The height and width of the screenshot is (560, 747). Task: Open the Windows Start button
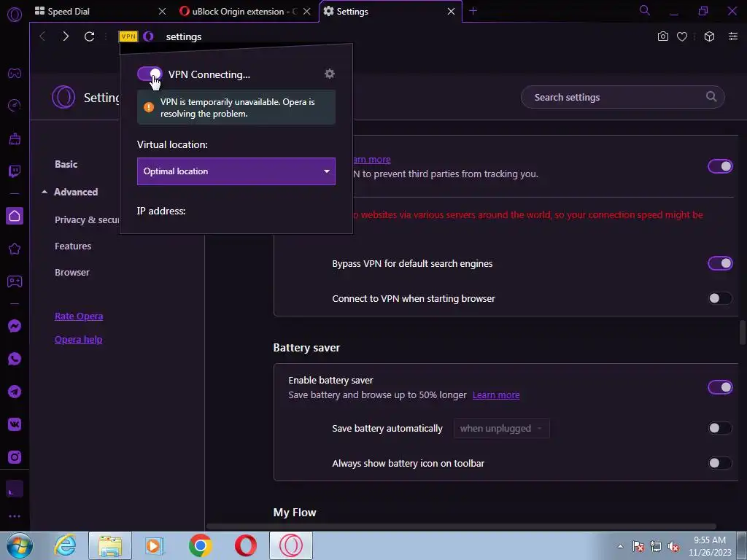coord(19,545)
